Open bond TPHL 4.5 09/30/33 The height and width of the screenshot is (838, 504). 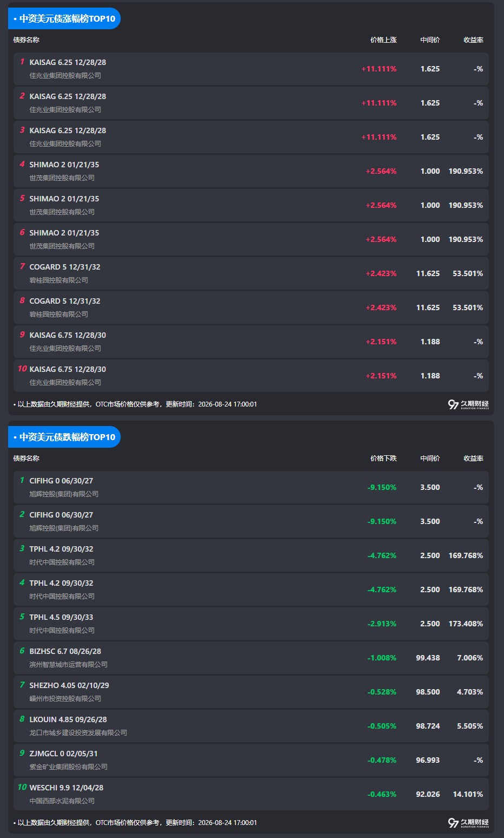tap(251, 624)
